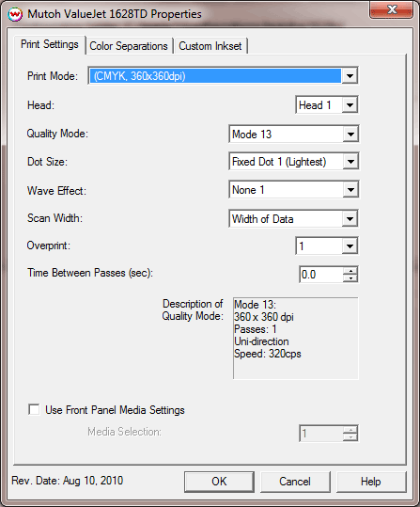Click the 'Print Mode:' label
The image size is (420, 507).
53,76
